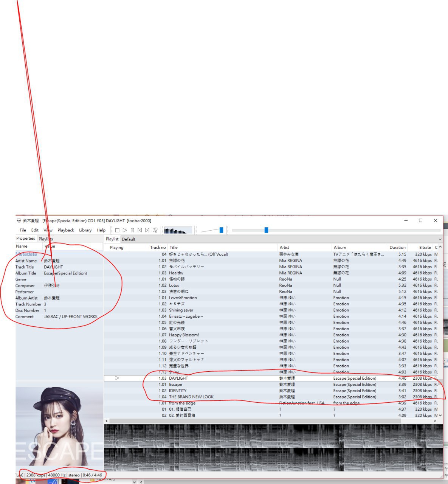Click the foobar2000 alien icon in the title bar
Screen dimensions: 448x484
pyautogui.click(x=19, y=220)
